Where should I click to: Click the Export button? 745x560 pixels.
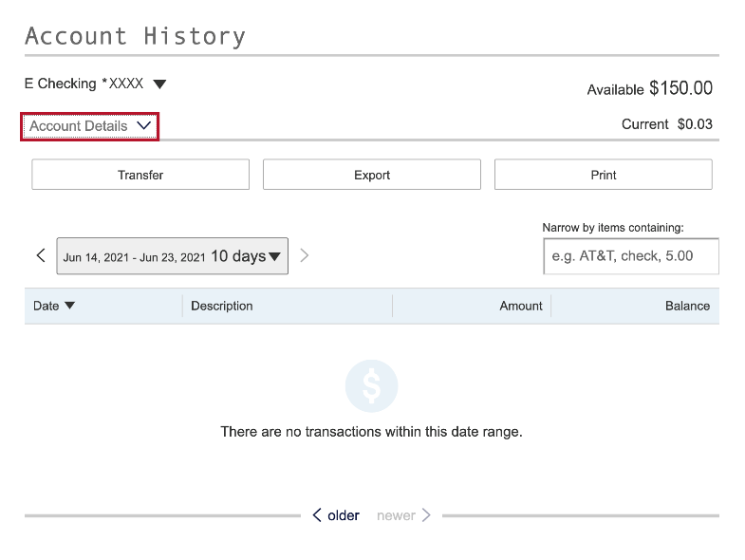(x=372, y=175)
